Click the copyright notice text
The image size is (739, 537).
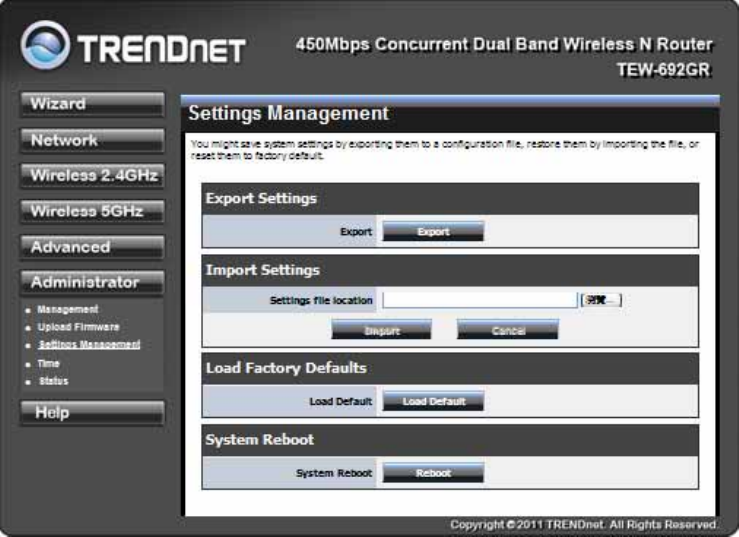click(x=583, y=524)
